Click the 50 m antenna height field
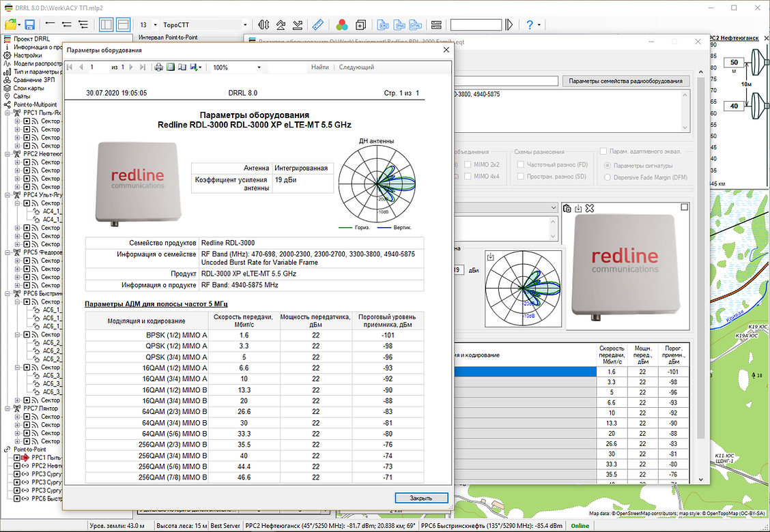The width and height of the screenshot is (770, 532). [x=734, y=62]
